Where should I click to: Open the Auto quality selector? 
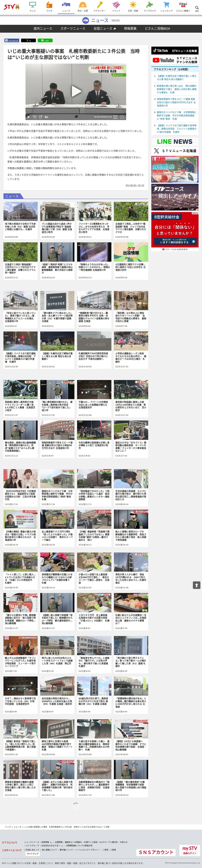[115, 117]
